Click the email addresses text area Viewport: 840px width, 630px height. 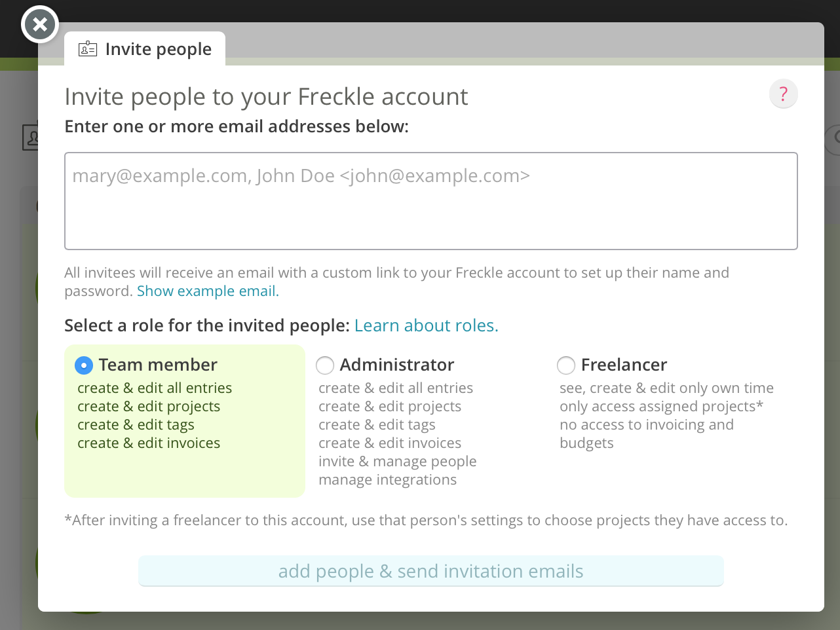point(430,200)
